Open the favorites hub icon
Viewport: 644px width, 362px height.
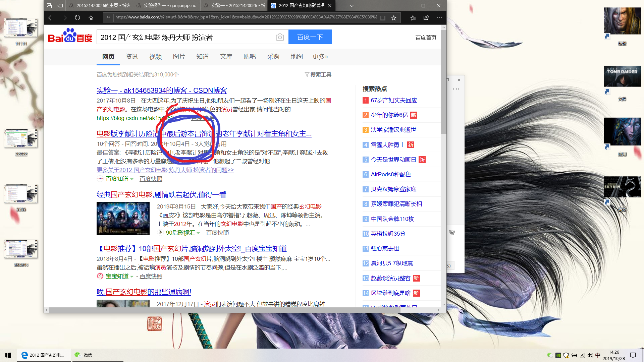click(x=413, y=18)
